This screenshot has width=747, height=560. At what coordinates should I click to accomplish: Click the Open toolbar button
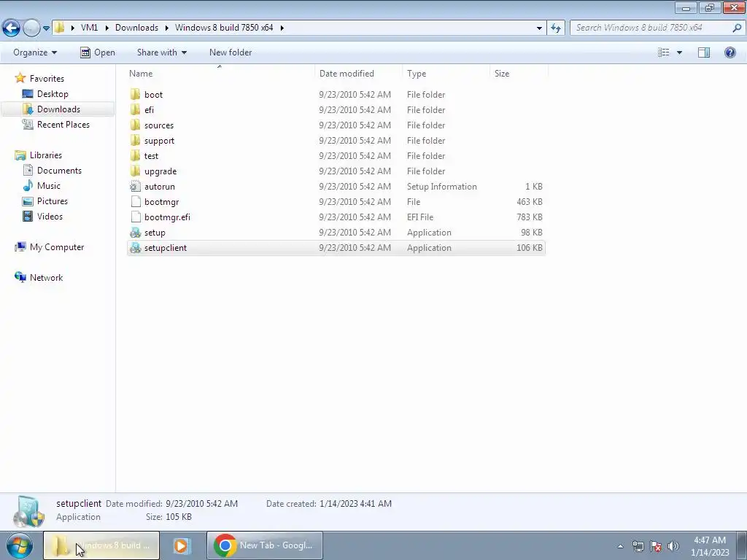[98, 52]
